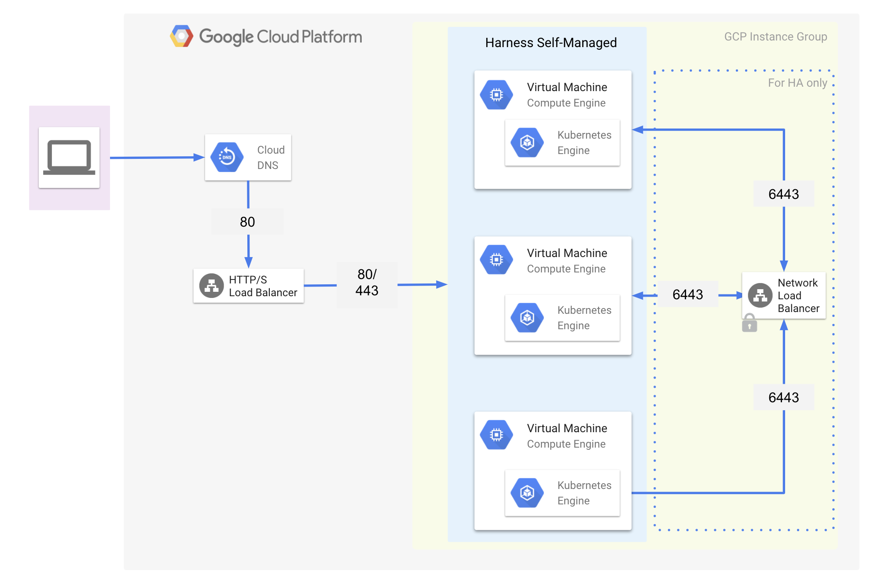This screenshot has width=874, height=588.
Task: Select the top Virtual Machine title text
Action: click(567, 87)
